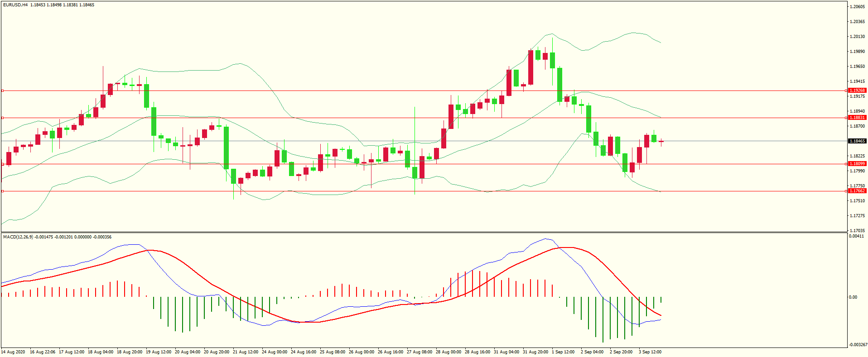Click the 1.18225 price scale value

(x=857, y=156)
